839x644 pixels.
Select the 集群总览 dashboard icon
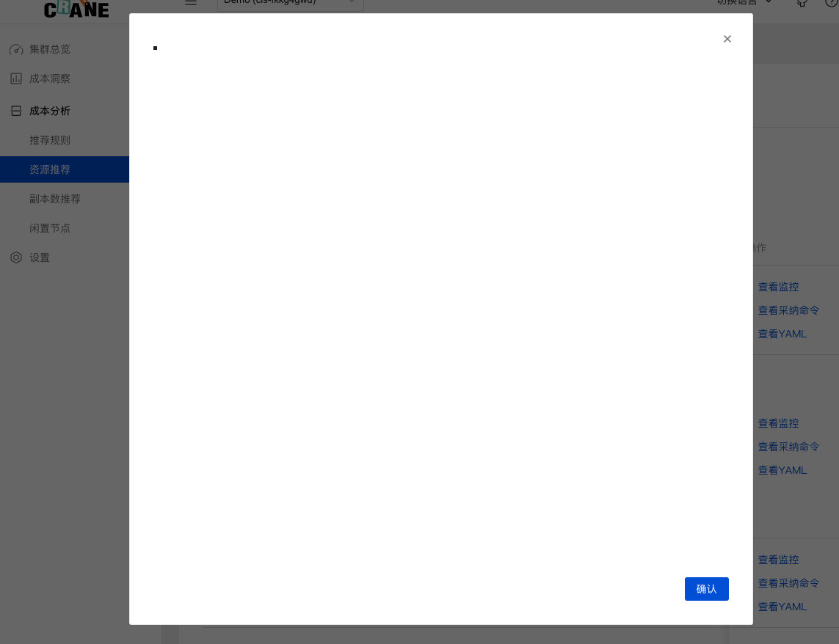[16, 49]
